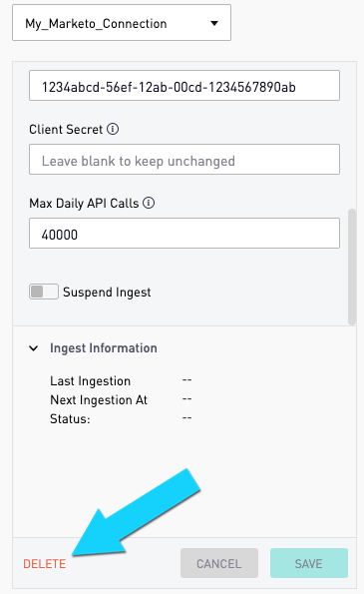The image size is (364, 594).
Task: Click the Max Daily API Calls field showing 40000
Action: pos(184,233)
